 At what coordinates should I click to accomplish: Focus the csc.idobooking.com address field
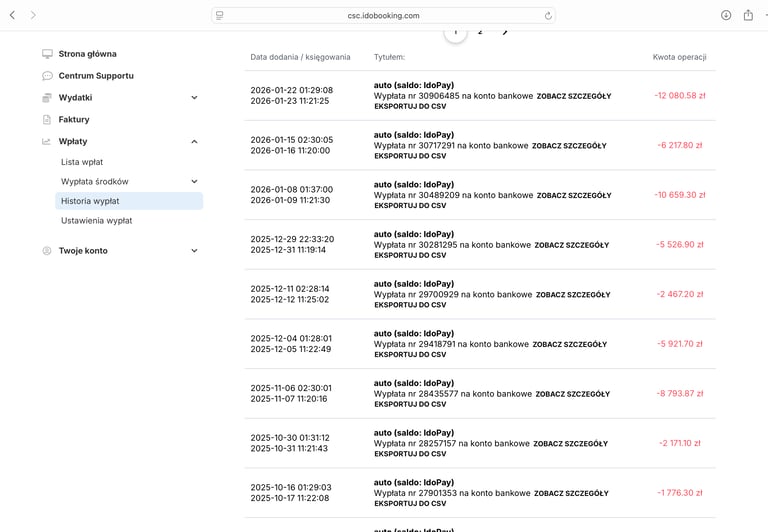point(384,16)
